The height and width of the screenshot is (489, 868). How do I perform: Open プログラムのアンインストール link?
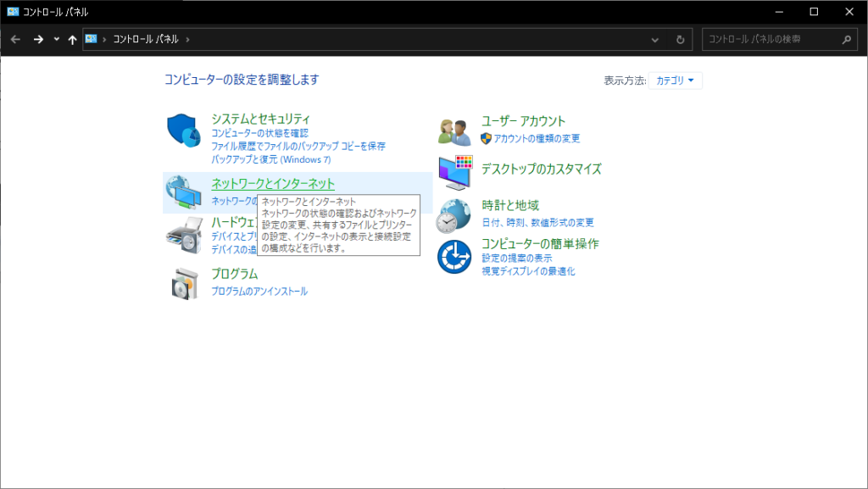click(259, 292)
